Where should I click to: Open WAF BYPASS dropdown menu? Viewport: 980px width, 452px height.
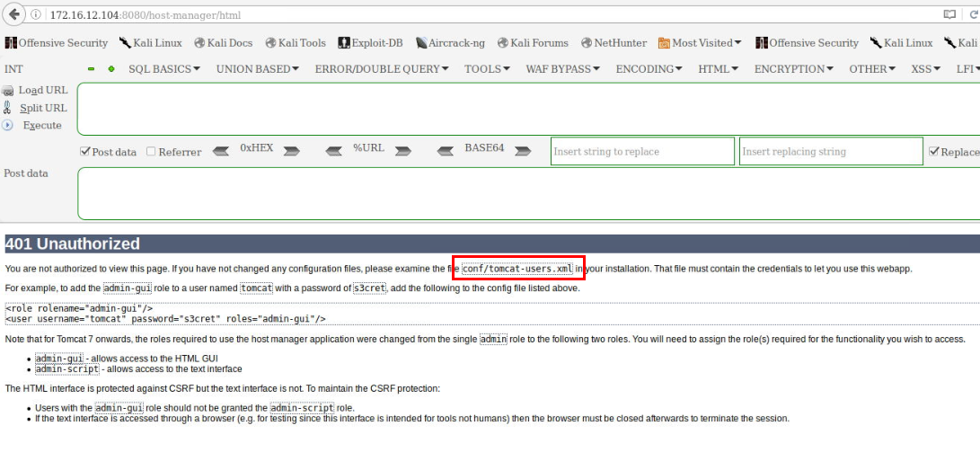click(x=563, y=69)
